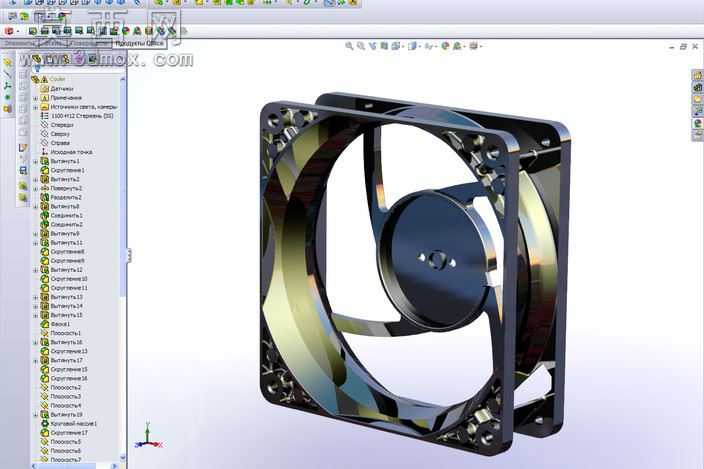Select the Вытянуть8 feature
This screenshot has width=704, height=469.
(60, 206)
